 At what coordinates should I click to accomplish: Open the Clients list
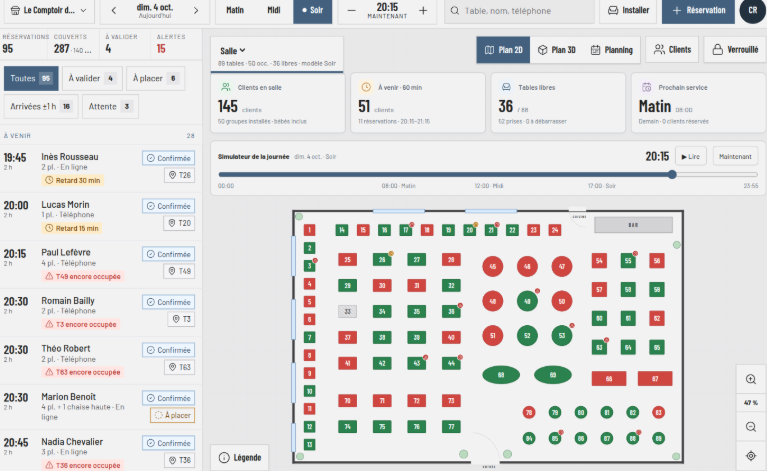673,50
